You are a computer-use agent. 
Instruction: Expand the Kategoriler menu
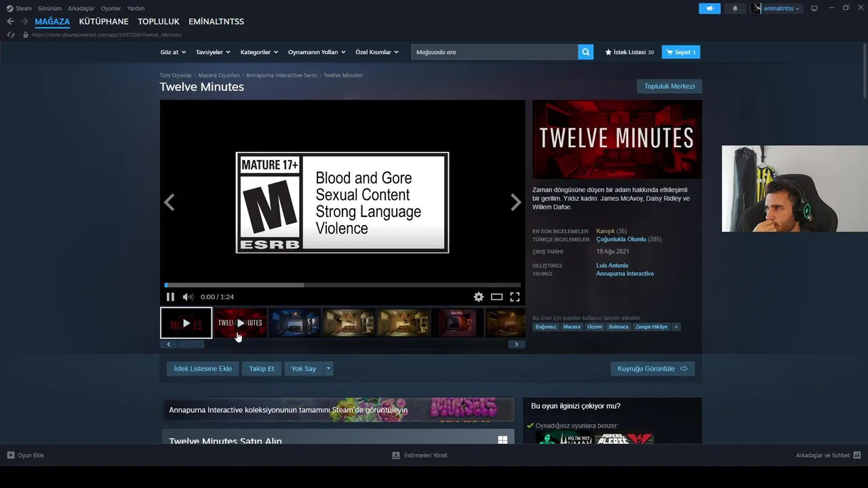pyautogui.click(x=259, y=52)
